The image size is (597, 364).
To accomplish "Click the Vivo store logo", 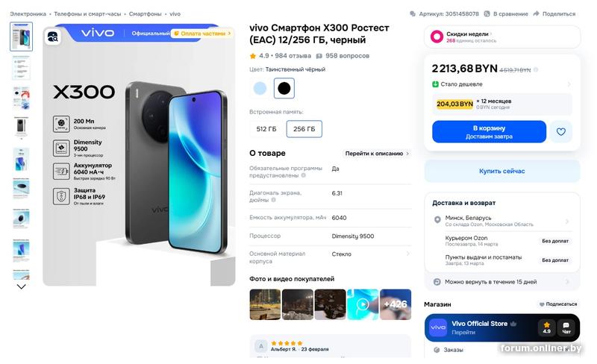I will [438, 327].
